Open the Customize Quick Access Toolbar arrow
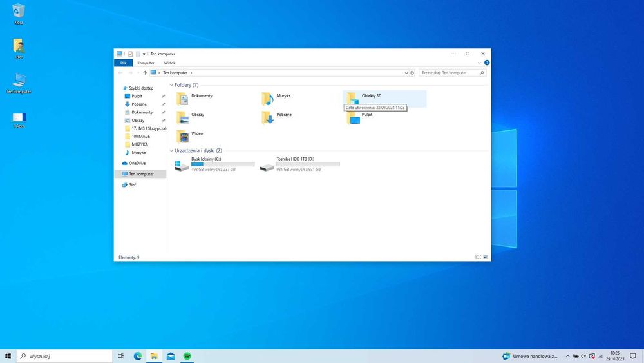The height and width of the screenshot is (363, 644). click(x=144, y=54)
